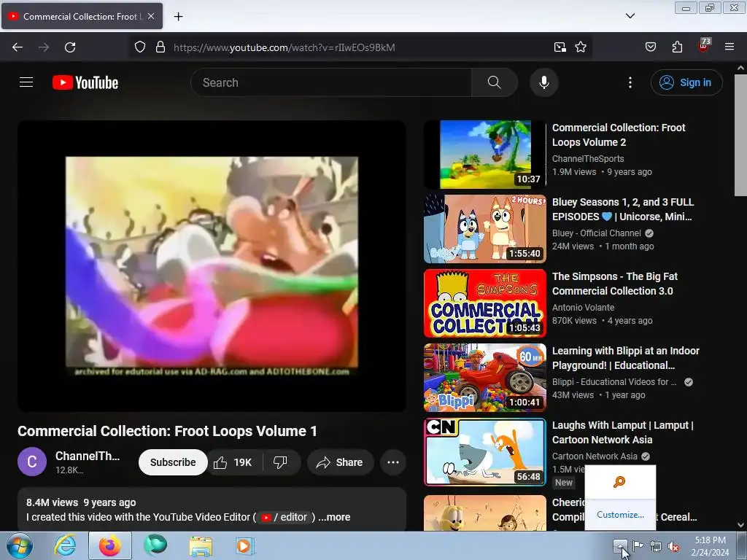Start voice search with the microphone
The width and height of the screenshot is (747, 560).
point(543,82)
